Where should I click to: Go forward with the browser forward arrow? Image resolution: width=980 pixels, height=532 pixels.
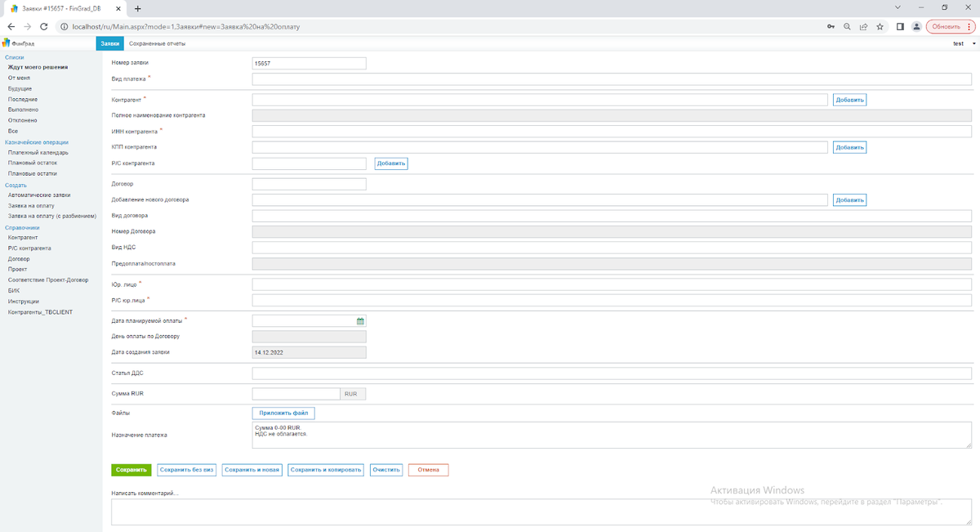pyautogui.click(x=26, y=26)
